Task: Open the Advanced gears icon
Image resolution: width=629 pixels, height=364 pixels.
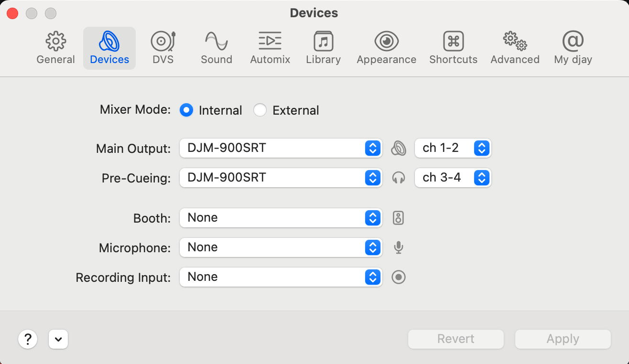Action: 515,42
